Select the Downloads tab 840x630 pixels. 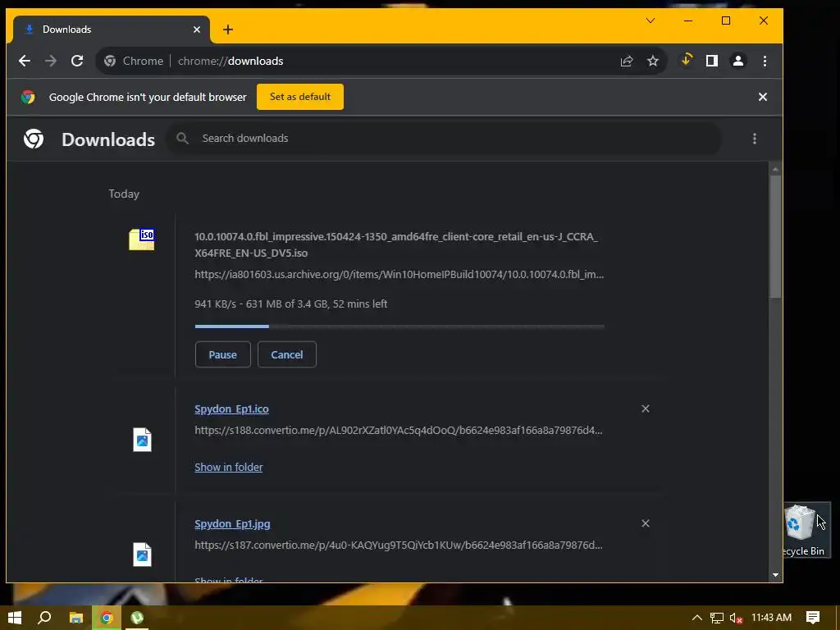(111, 30)
